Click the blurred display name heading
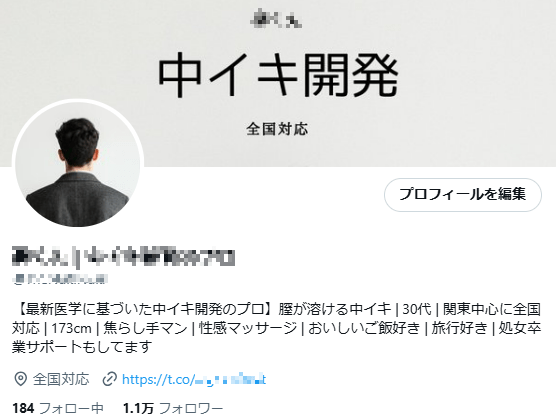Screen dimensions: 556x418 pyautogui.click(x=123, y=257)
